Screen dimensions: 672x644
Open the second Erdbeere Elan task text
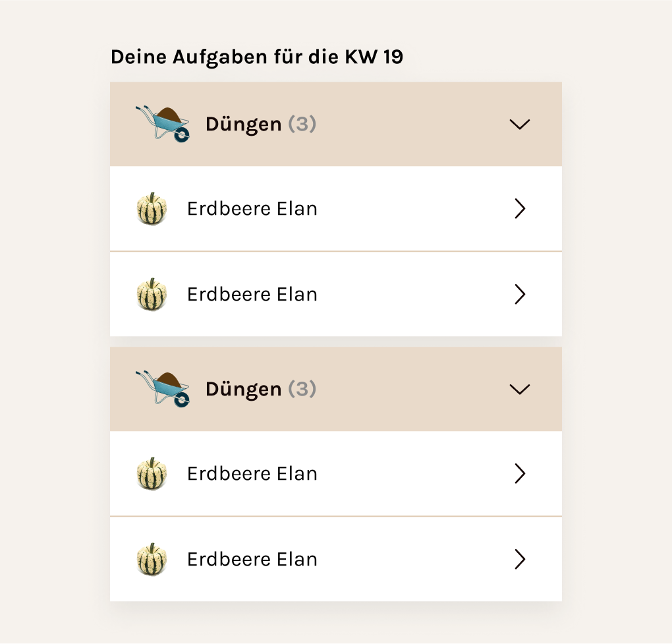pyautogui.click(x=252, y=295)
